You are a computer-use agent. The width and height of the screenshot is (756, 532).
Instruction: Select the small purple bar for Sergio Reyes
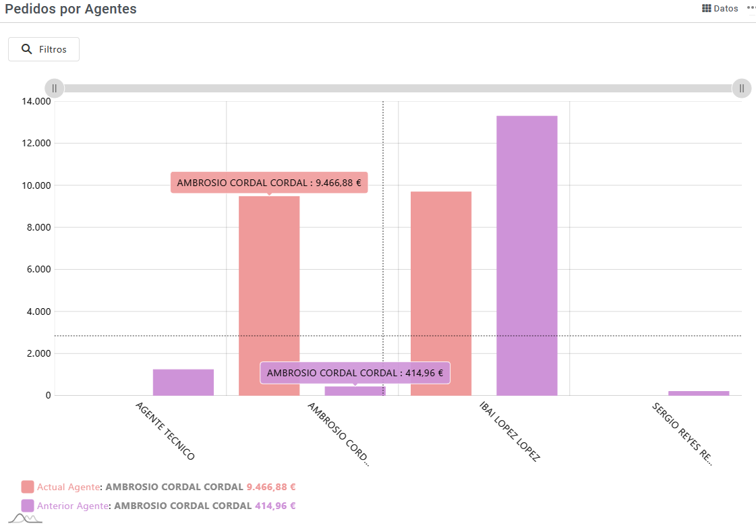coord(699,393)
